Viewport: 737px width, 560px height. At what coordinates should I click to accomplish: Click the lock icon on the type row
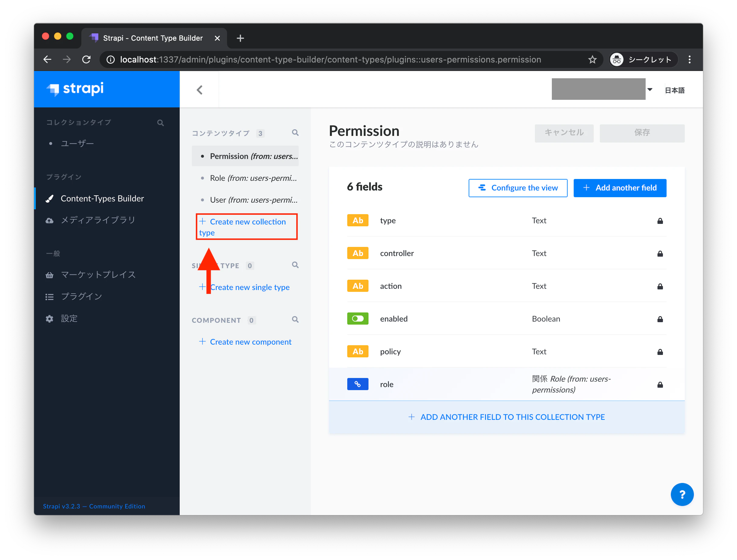click(x=660, y=221)
